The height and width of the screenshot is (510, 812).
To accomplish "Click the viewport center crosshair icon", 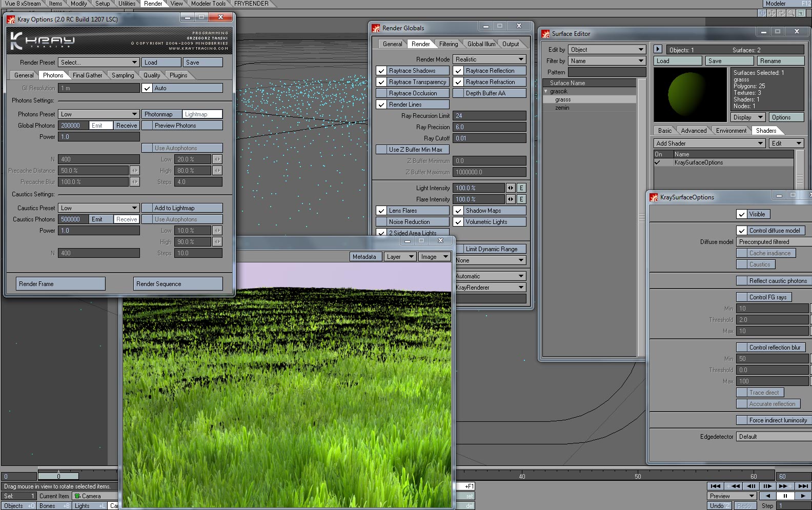I will coord(762,13).
